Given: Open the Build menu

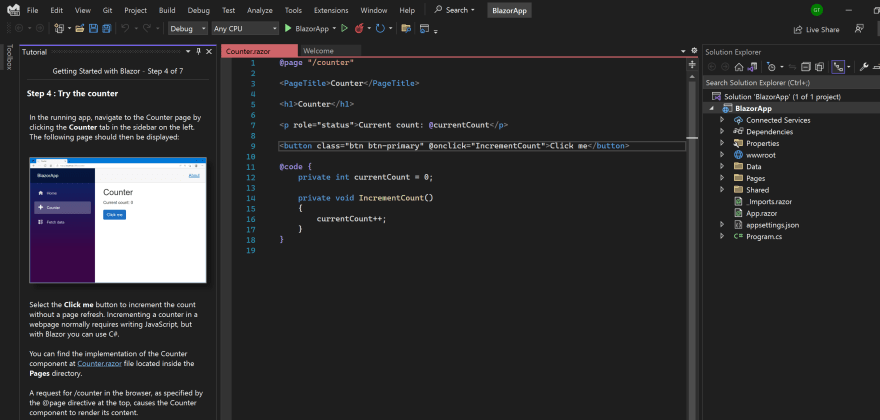Looking at the screenshot, I should [x=167, y=10].
